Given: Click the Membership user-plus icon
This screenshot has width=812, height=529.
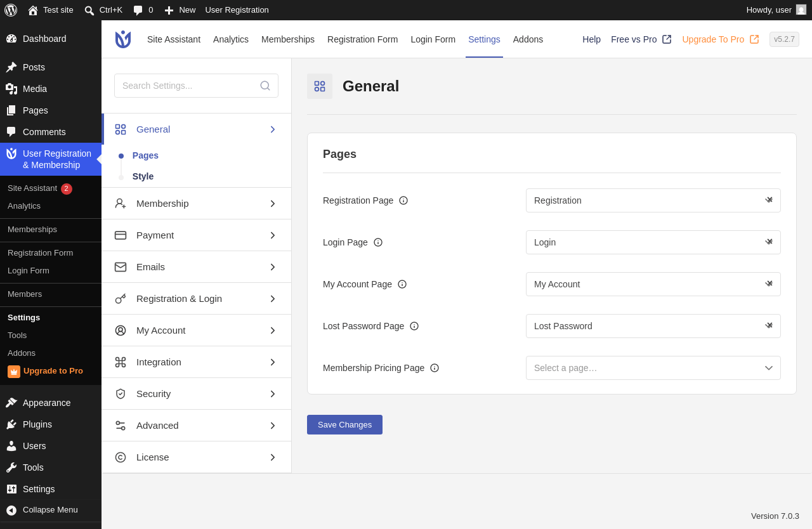Looking at the screenshot, I should click(121, 204).
